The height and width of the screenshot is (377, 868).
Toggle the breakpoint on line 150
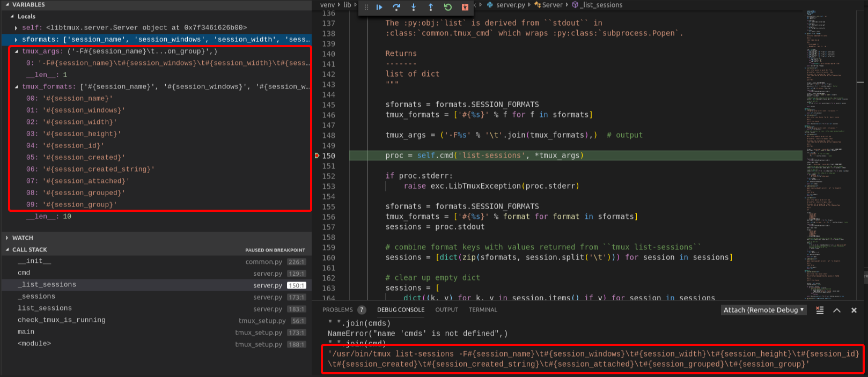(x=317, y=156)
